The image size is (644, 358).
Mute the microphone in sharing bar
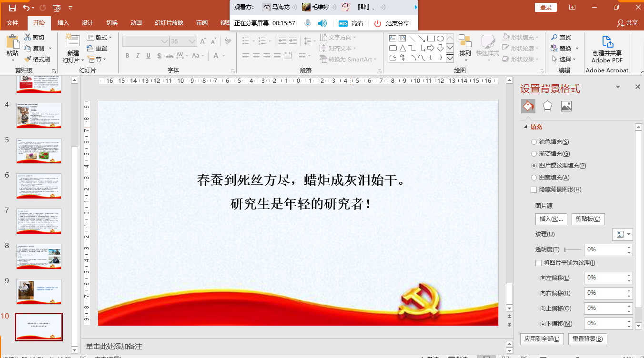pyautogui.click(x=308, y=23)
